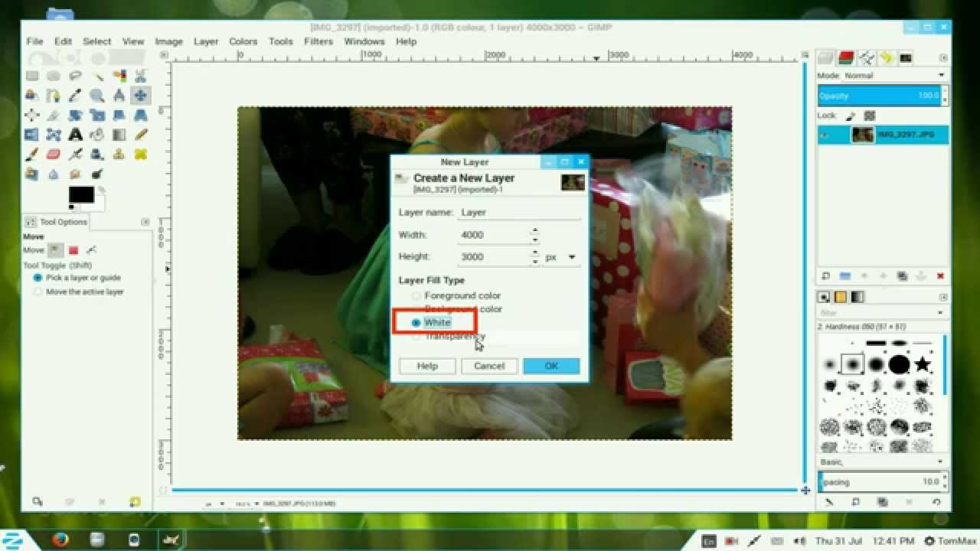Click the black foreground color swatch
This screenshot has width=980, height=551.
click(x=81, y=194)
